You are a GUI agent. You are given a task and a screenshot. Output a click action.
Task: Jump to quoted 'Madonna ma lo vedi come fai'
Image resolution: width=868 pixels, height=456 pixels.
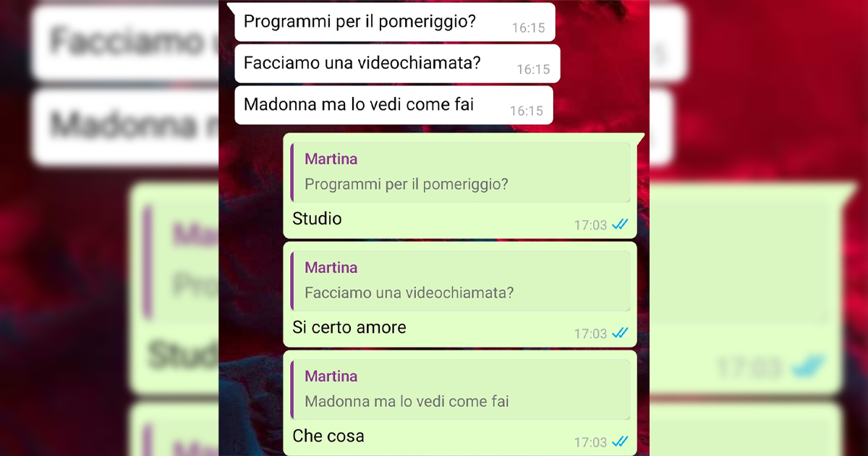[x=461, y=389]
